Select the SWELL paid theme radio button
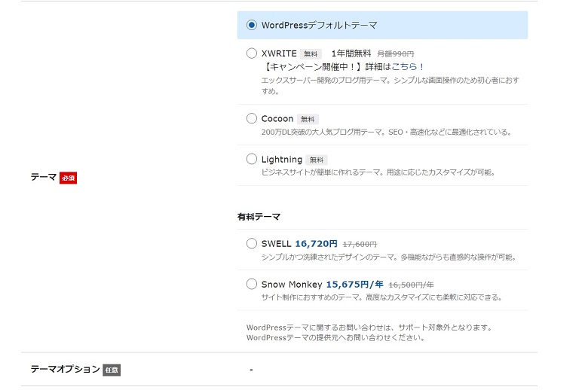 click(x=251, y=243)
